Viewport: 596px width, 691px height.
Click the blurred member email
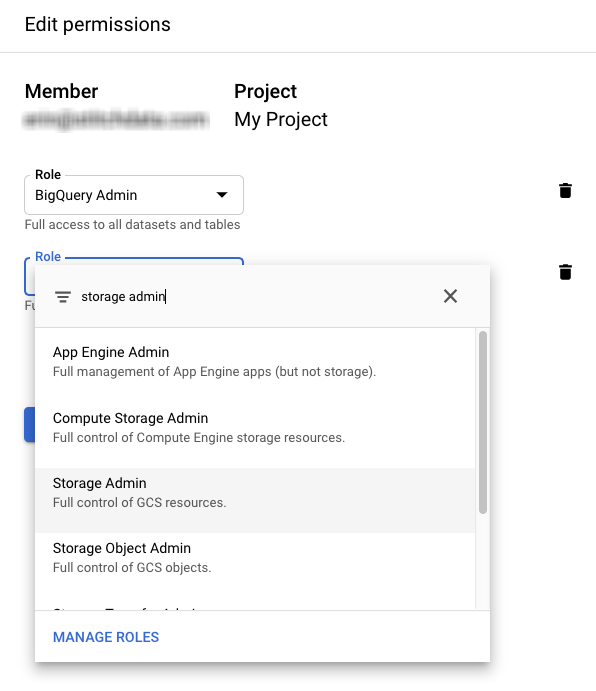pyautogui.click(x=115, y=119)
